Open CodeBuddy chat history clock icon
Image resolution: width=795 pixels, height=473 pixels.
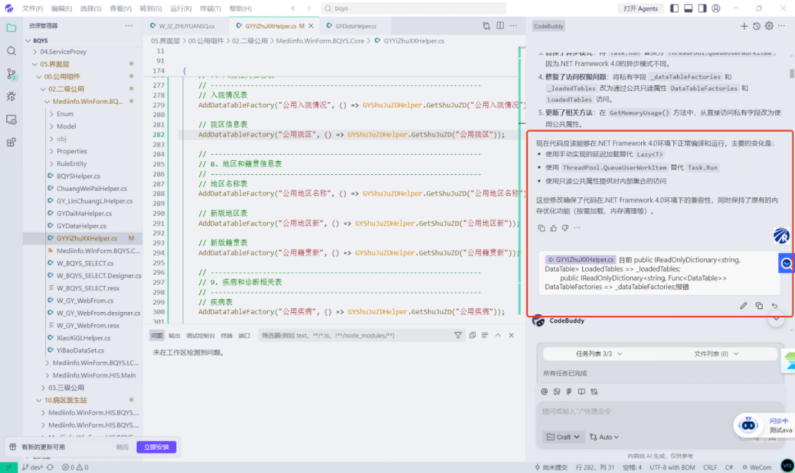coord(756,26)
